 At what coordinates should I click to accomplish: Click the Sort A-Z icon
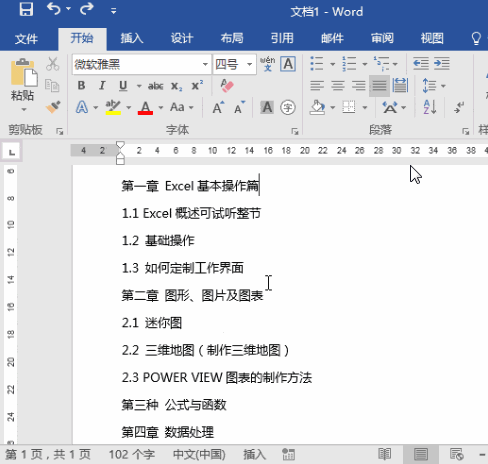click(x=430, y=107)
